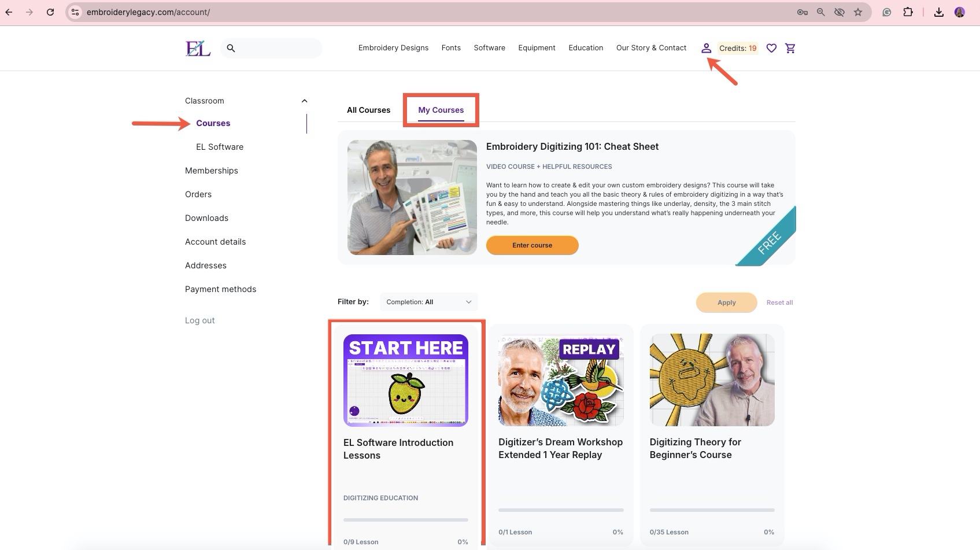980x550 pixels.
Task: Open Our Story & Contact menu
Action: click(x=651, y=48)
